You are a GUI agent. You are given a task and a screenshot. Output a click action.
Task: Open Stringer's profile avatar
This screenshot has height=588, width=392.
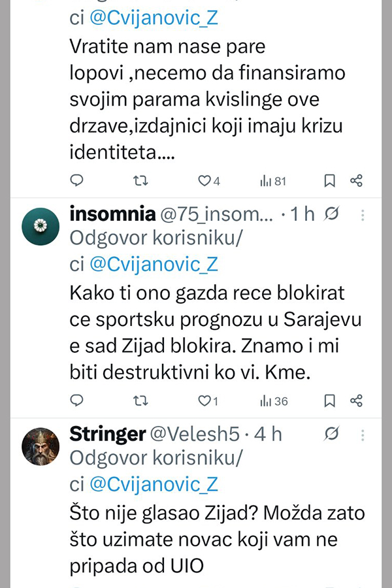(x=41, y=446)
